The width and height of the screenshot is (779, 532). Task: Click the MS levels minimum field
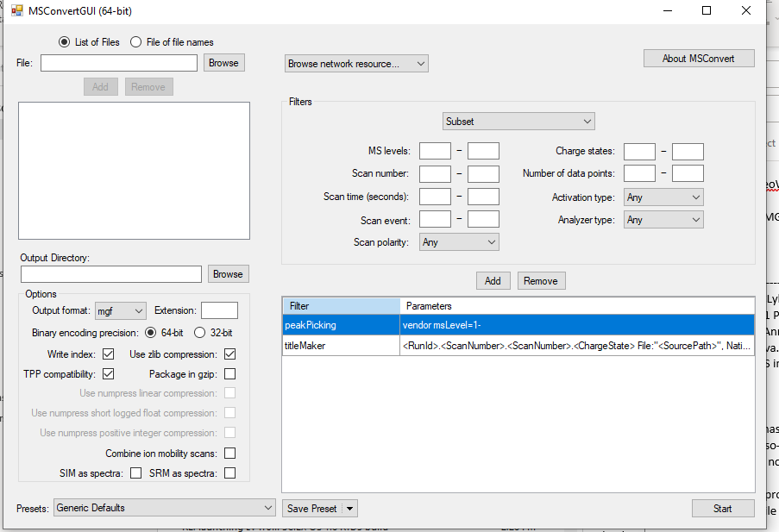(435, 151)
